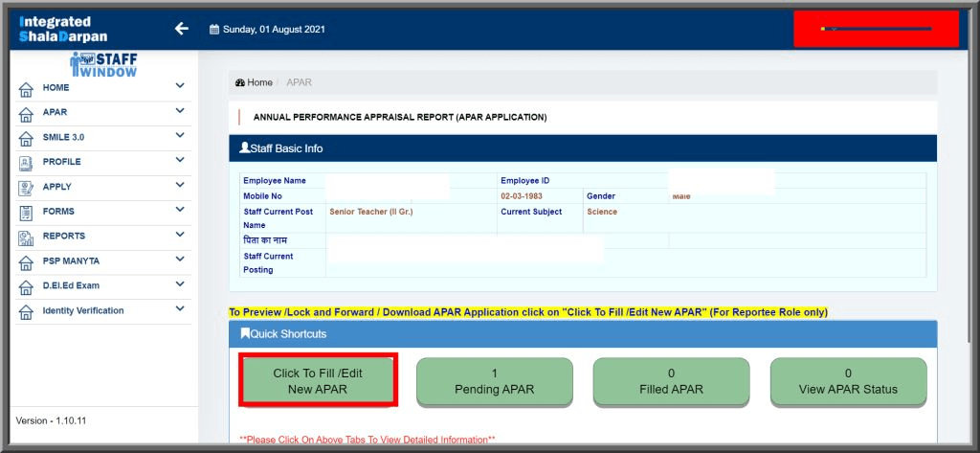Open the D.El.Ed Exam menu item

(71, 285)
